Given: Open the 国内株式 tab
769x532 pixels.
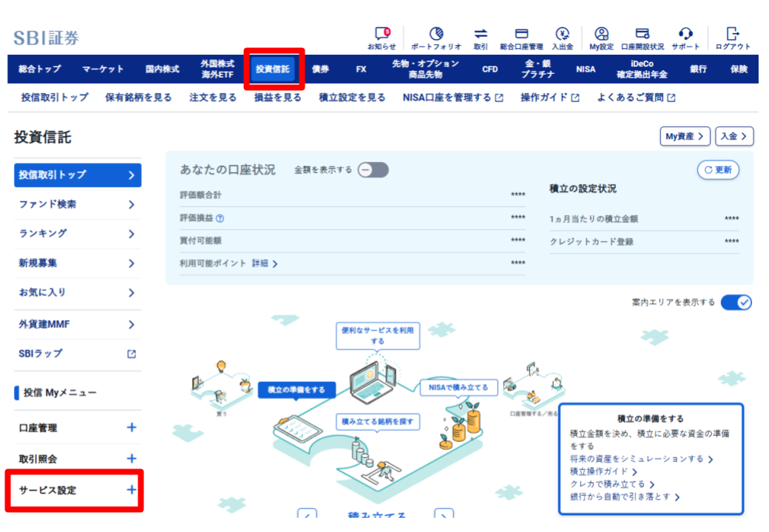Looking at the screenshot, I should (x=163, y=69).
